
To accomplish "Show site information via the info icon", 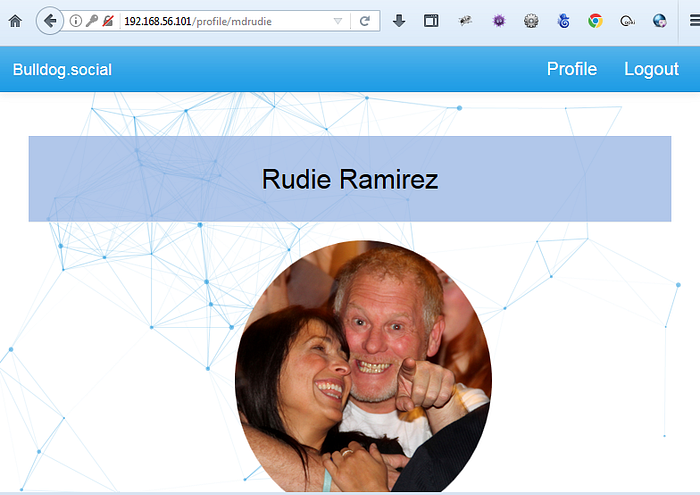I will (x=76, y=21).
